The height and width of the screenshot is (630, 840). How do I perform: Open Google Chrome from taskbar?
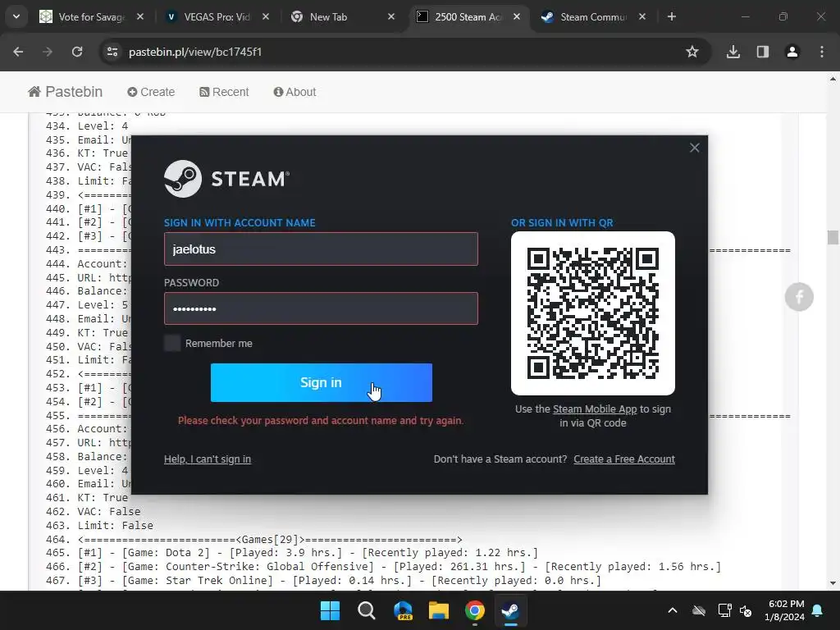(x=475, y=610)
